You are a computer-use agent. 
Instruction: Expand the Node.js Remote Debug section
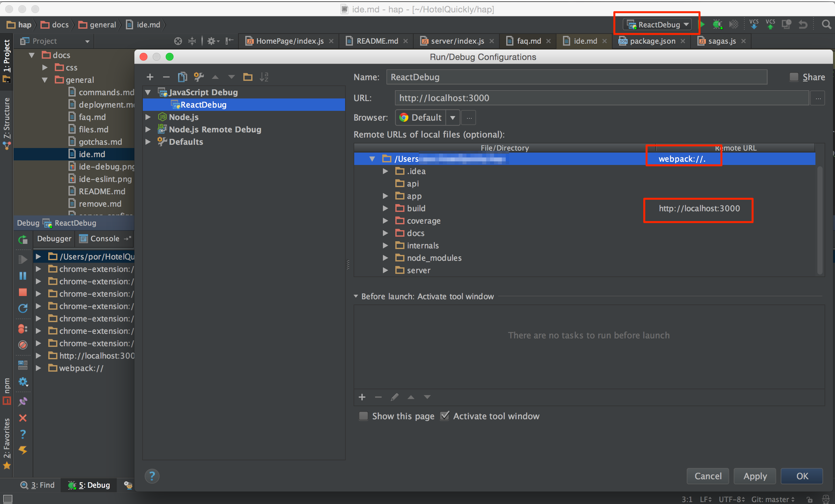point(148,129)
